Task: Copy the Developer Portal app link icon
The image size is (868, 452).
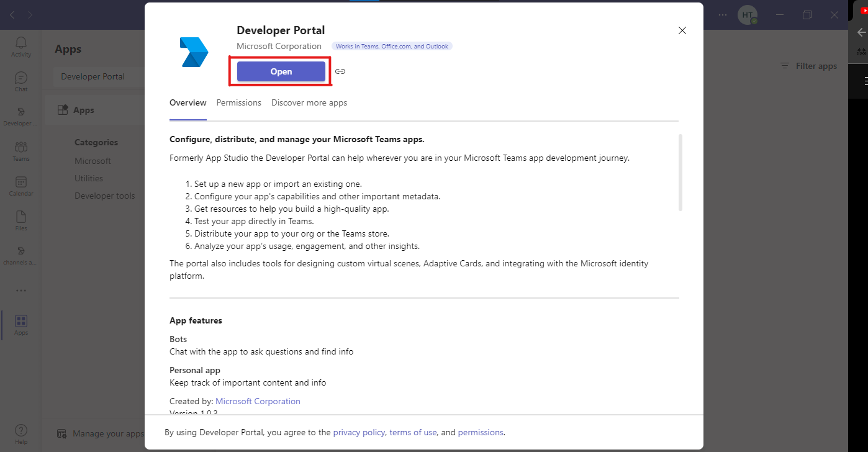Action: [340, 71]
